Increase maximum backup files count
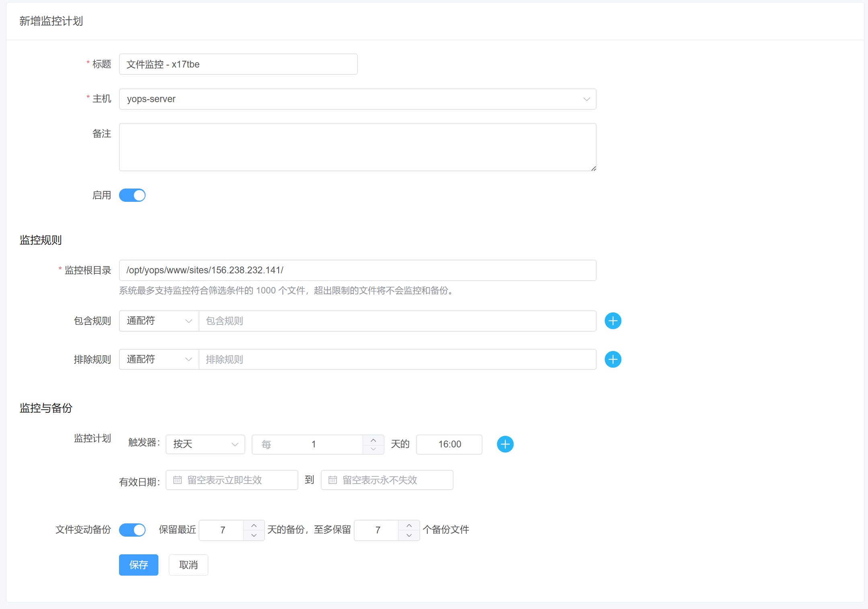Image resolution: width=868 pixels, height=609 pixels. [x=409, y=525]
